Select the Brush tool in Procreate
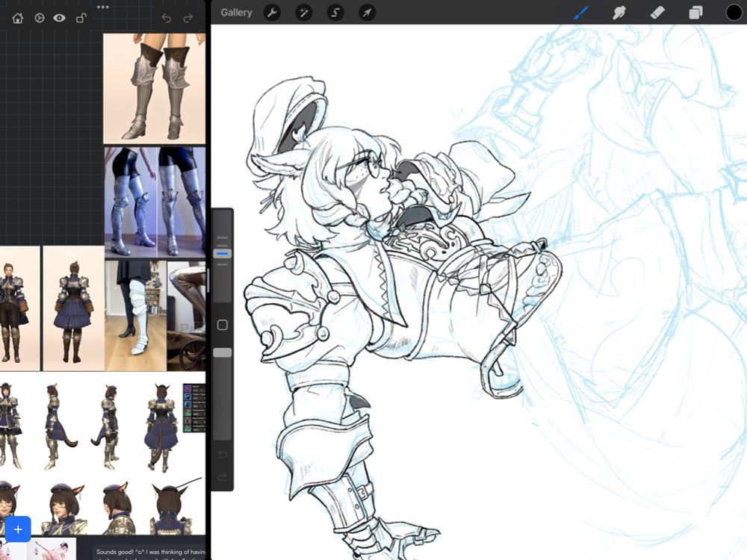747x560 pixels. pyautogui.click(x=581, y=13)
